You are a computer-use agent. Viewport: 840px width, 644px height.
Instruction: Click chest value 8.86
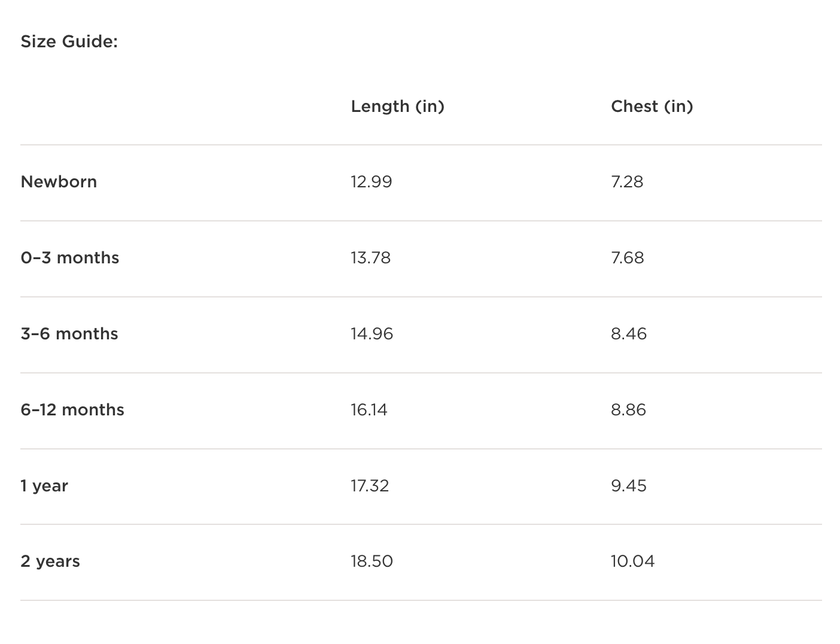point(628,410)
